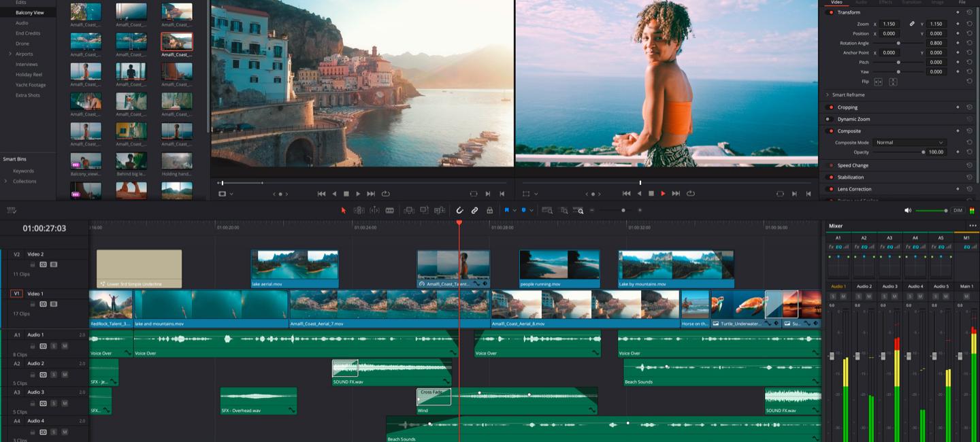Mute the Audio 1 track
Screen dimensions: 980x442
click(65, 346)
